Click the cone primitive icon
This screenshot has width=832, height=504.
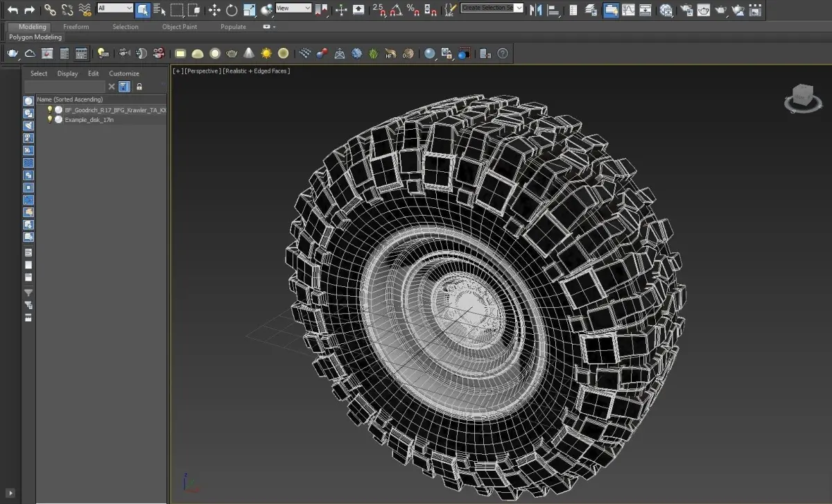point(249,53)
